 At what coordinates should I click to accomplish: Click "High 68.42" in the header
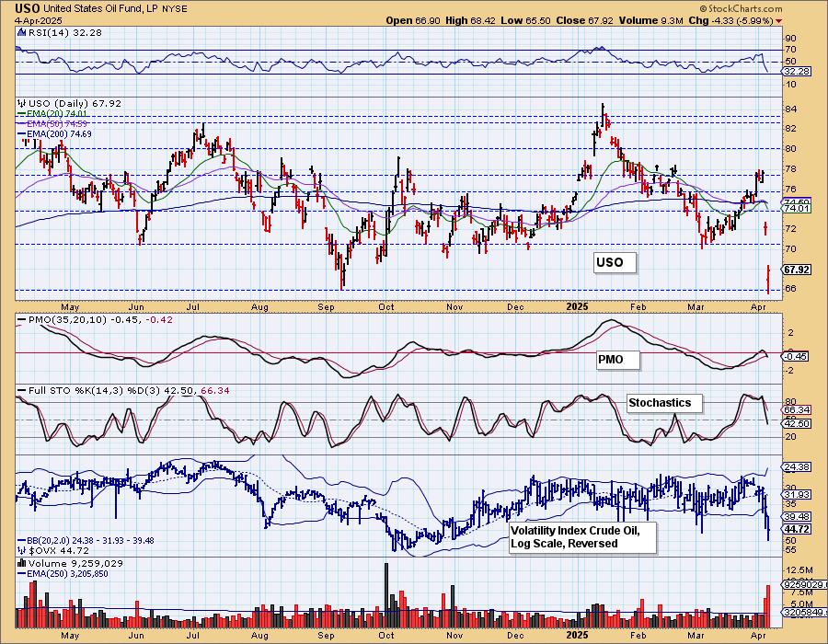coord(470,20)
